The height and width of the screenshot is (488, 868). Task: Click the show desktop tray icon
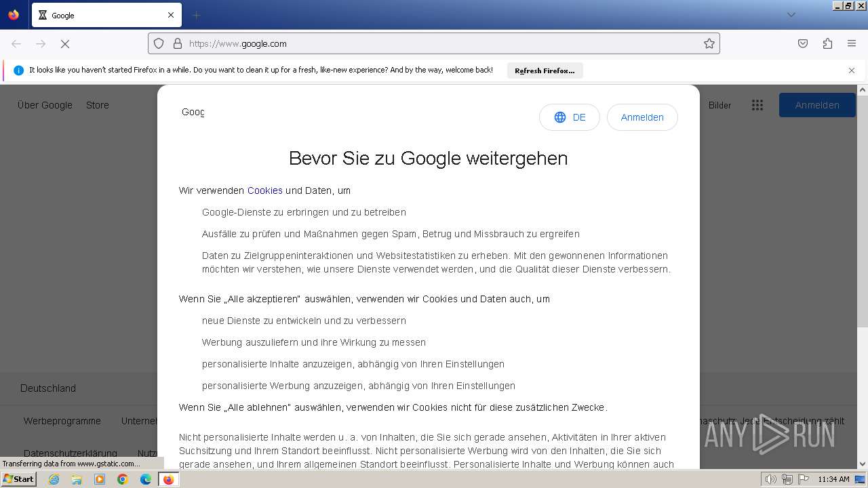pos(860,479)
